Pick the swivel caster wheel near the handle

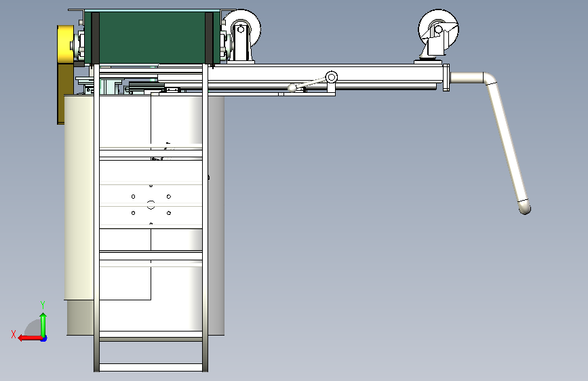[x=438, y=29]
